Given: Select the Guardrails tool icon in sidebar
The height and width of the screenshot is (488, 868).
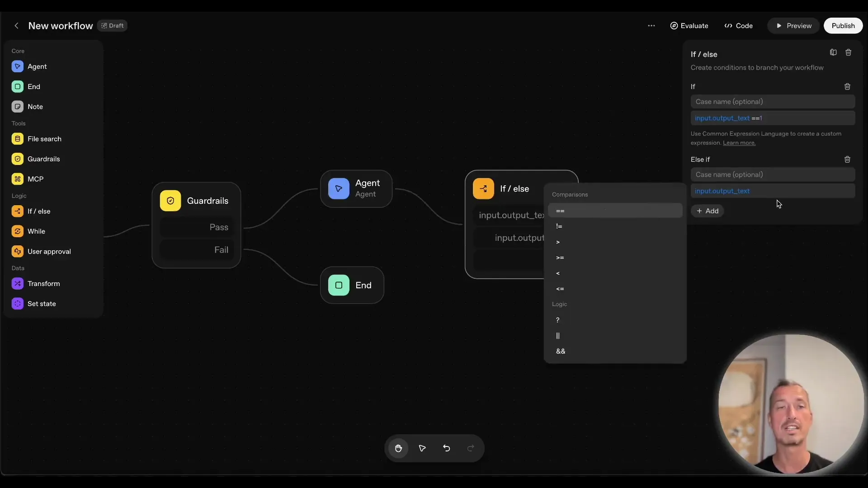Looking at the screenshot, I should (17, 159).
